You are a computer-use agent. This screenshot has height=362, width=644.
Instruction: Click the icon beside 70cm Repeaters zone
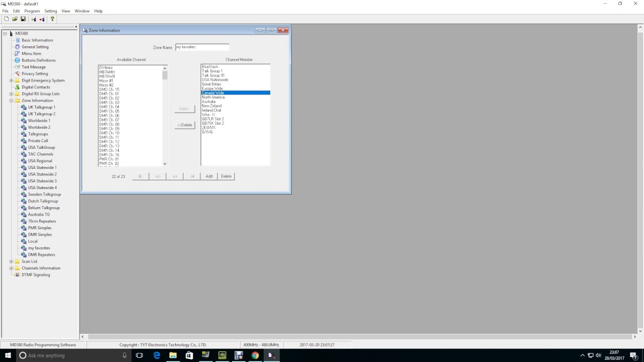(24, 221)
